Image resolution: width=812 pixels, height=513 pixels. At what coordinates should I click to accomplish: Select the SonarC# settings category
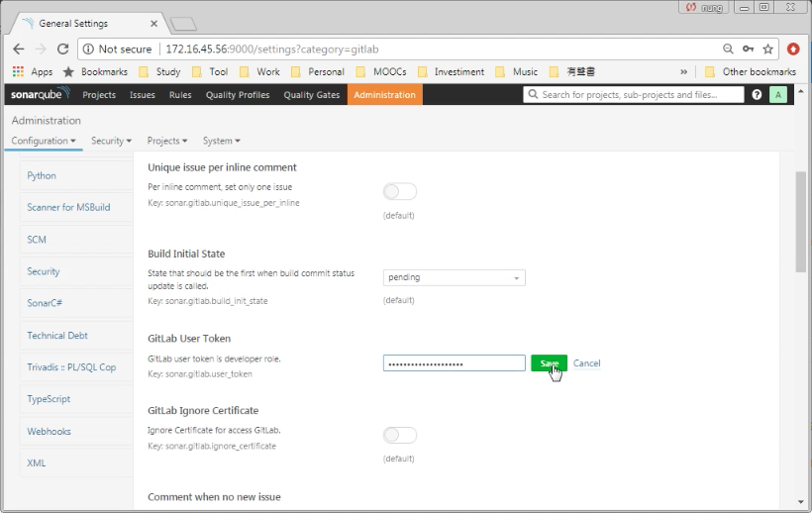(x=76, y=303)
